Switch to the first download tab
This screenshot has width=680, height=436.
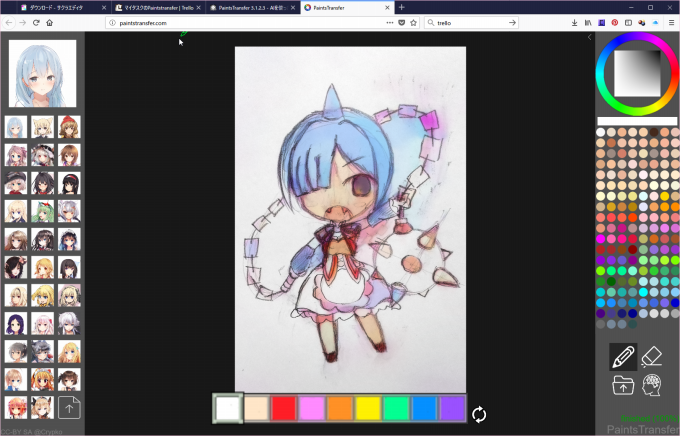coord(64,7)
